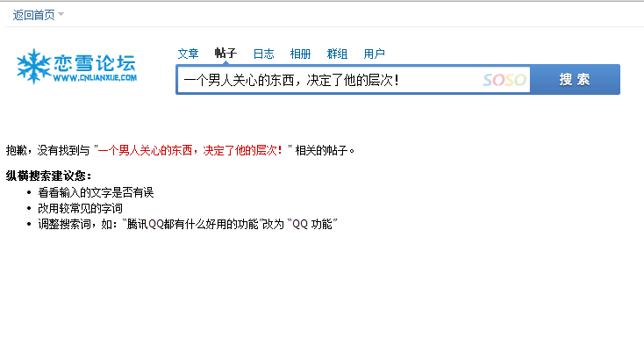Click the suggestion 看看输入的文字是否有误
This screenshot has height=338, width=644.
[x=96, y=192]
